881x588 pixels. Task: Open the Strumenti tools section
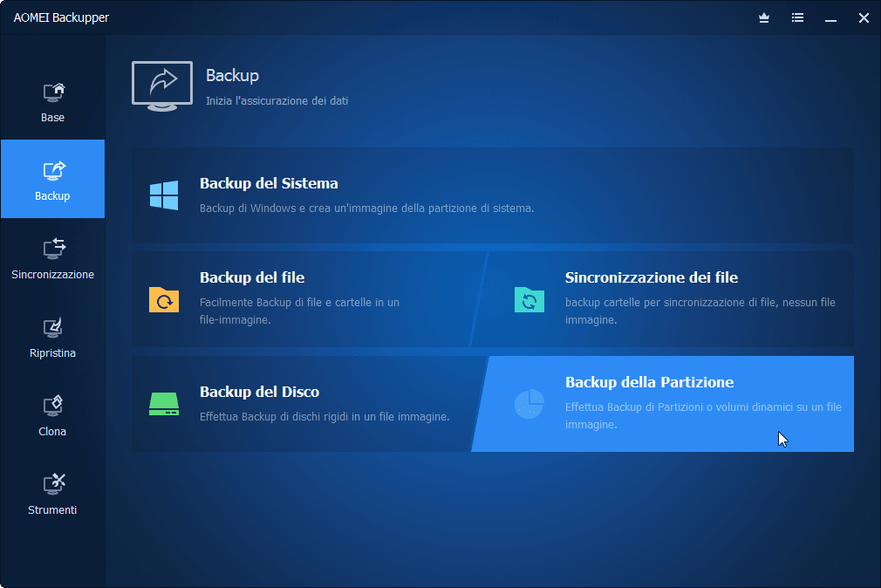click(52, 493)
